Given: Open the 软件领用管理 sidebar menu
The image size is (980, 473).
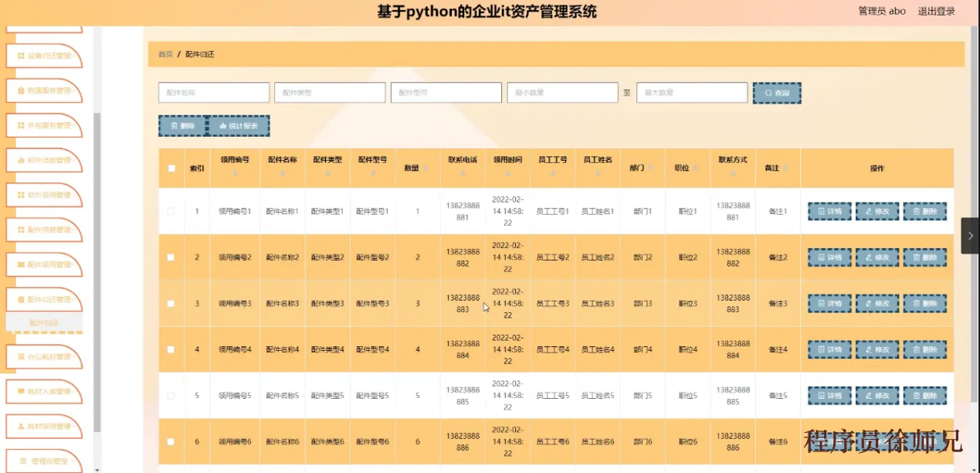Looking at the screenshot, I should (43, 195).
